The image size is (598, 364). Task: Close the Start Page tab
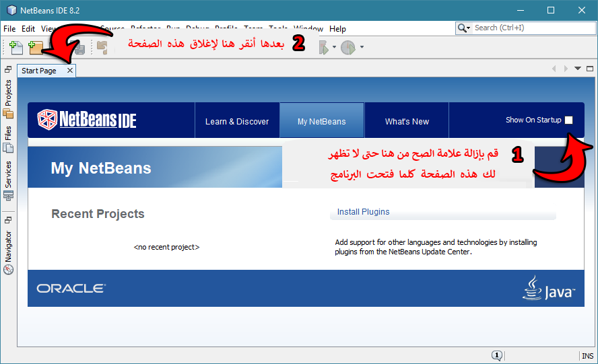click(x=70, y=71)
